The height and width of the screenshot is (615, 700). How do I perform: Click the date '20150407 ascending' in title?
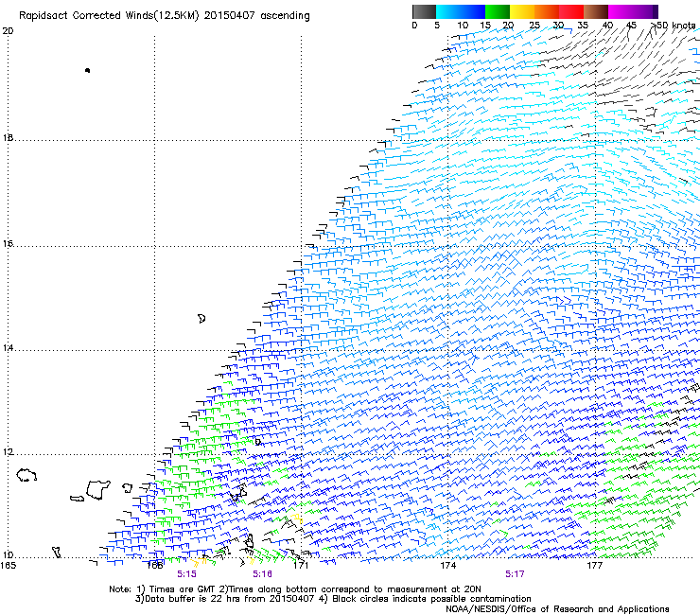coord(256,16)
